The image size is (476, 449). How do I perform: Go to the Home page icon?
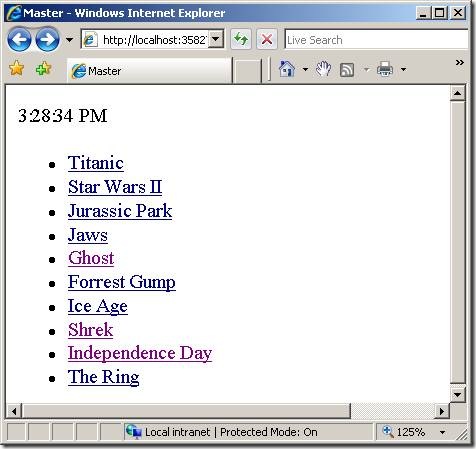click(287, 69)
